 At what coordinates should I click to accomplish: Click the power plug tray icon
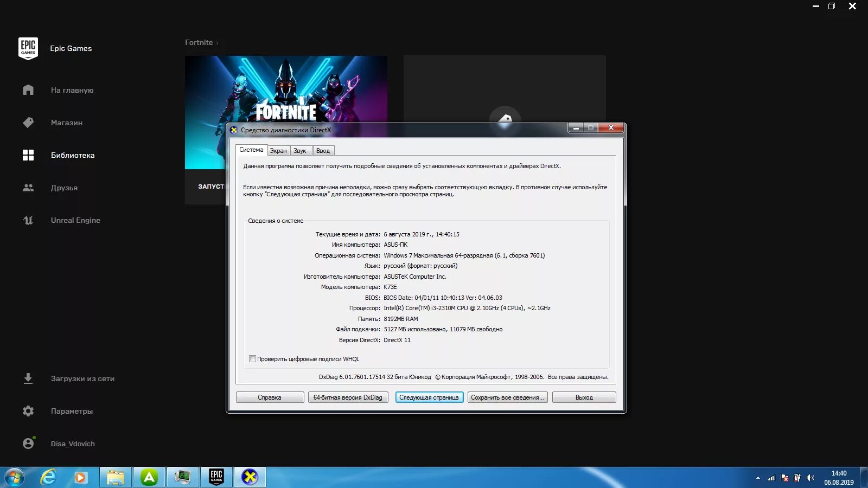coord(797,478)
